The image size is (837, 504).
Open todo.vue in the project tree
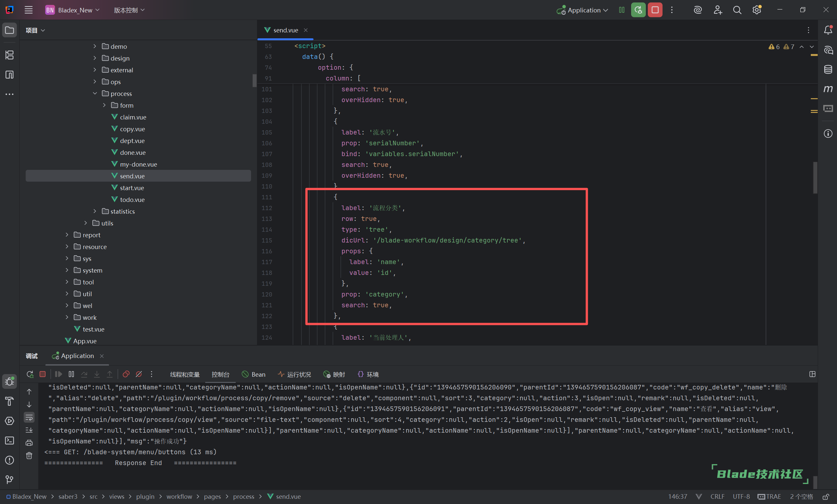click(132, 200)
